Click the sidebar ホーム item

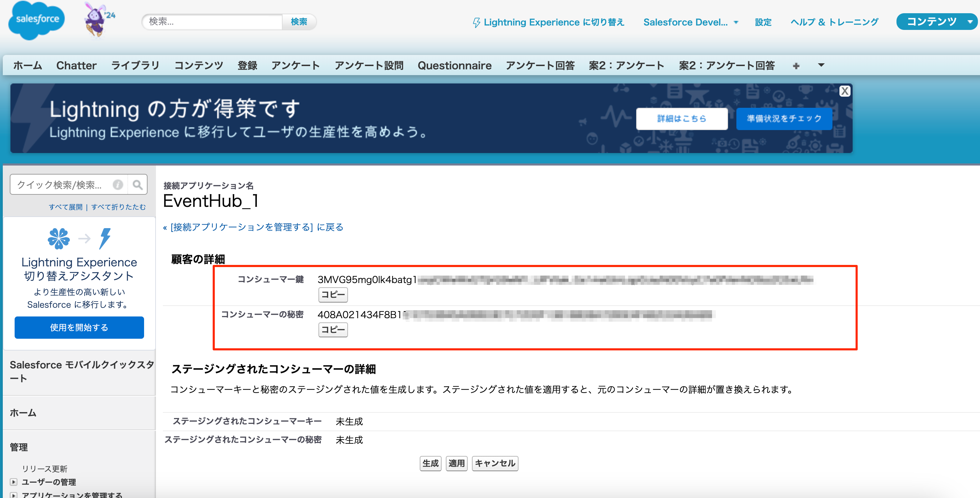pyautogui.click(x=23, y=413)
